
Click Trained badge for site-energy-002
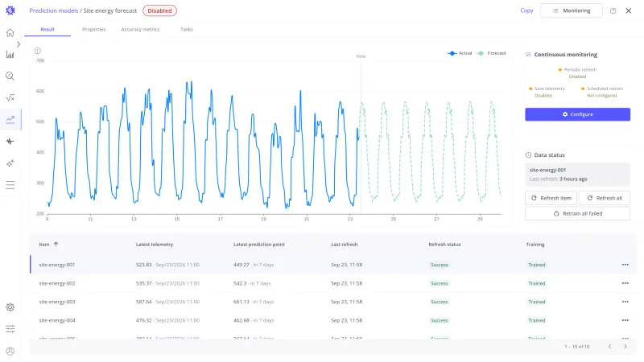pyautogui.click(x=536, y=283)
